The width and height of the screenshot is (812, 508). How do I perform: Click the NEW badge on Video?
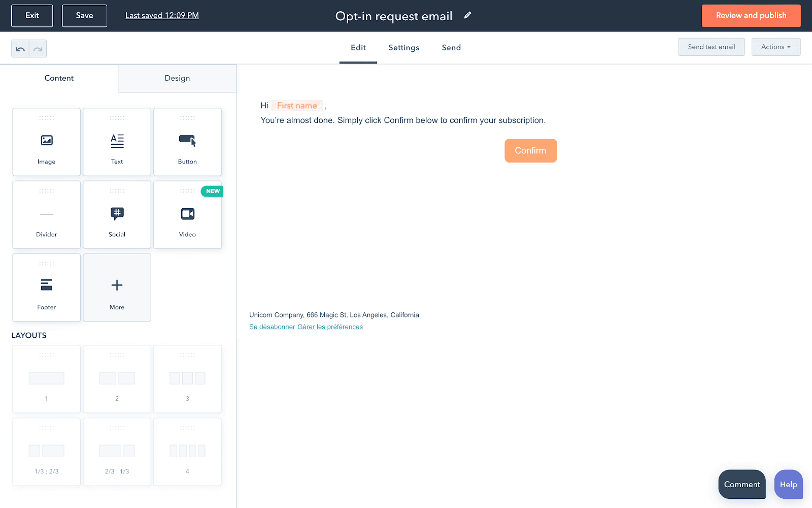click(x=213, y=192)
